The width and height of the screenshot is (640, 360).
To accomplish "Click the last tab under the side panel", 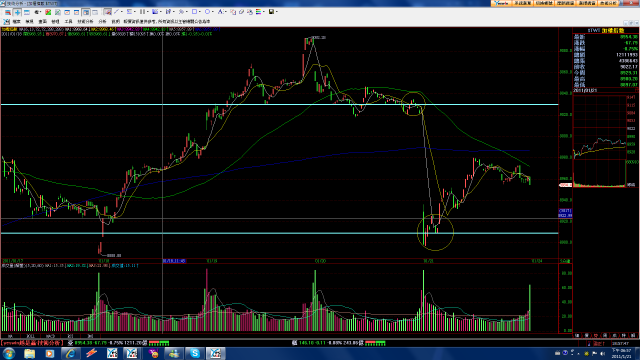I will coord(633,336).
